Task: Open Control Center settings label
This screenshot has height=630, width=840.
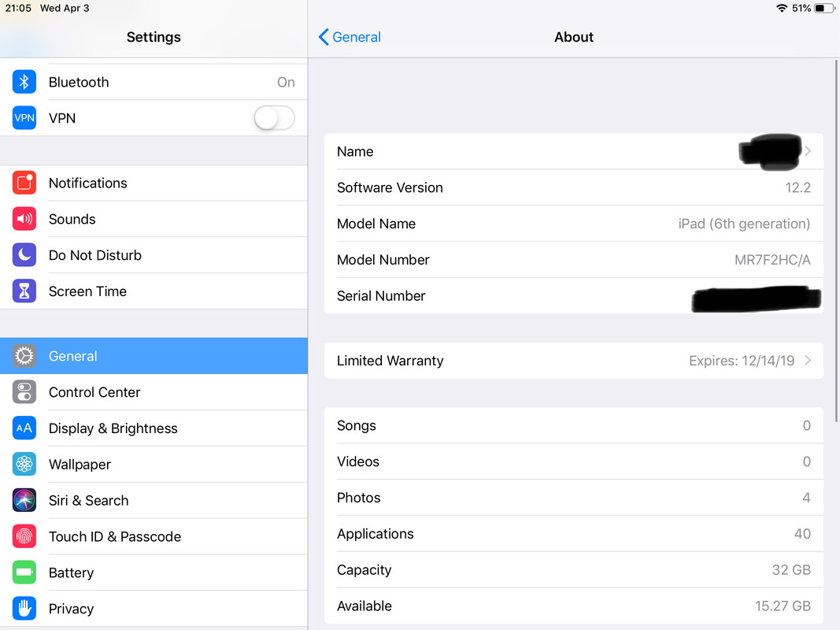Action: pos(94,392)
